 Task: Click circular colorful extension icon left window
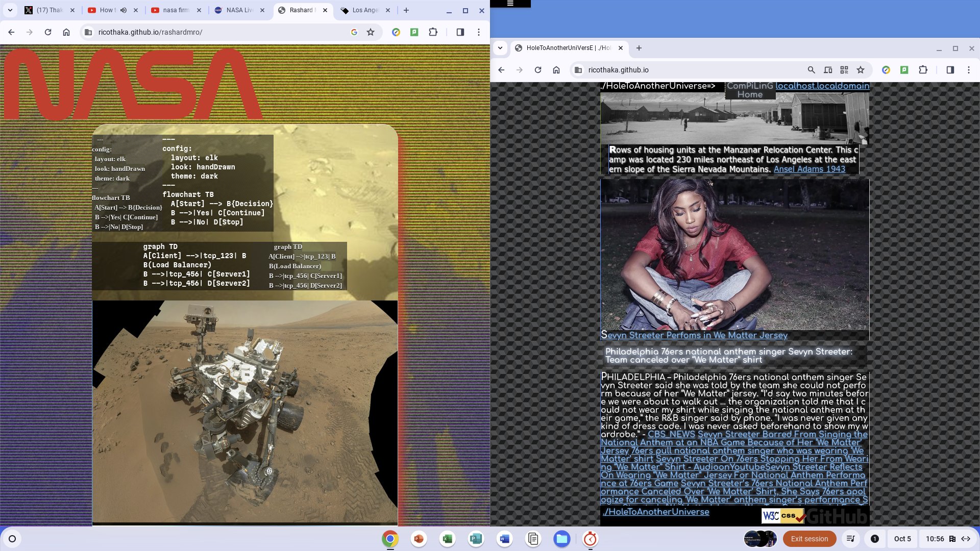point(396,32)
